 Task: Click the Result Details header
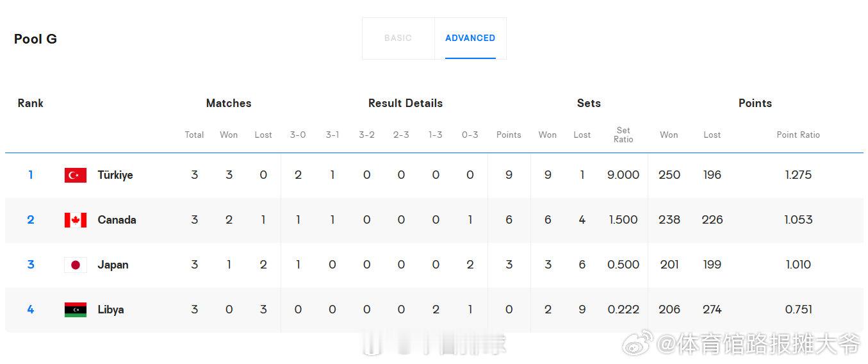(x=405, y=103)
